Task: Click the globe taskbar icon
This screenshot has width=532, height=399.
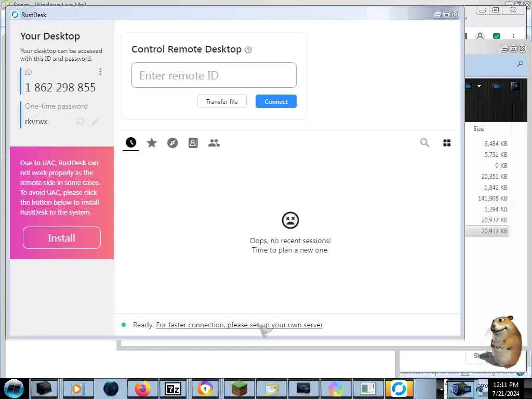Action: [111, 389]
